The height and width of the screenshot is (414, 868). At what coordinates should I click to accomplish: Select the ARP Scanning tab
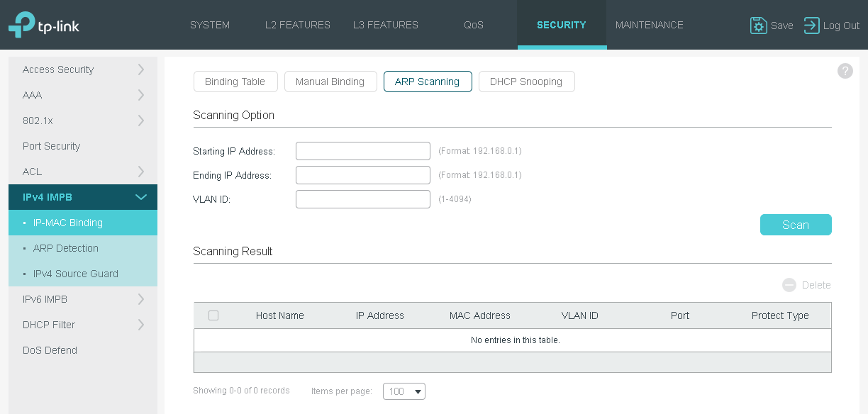(x=428, y=82)
